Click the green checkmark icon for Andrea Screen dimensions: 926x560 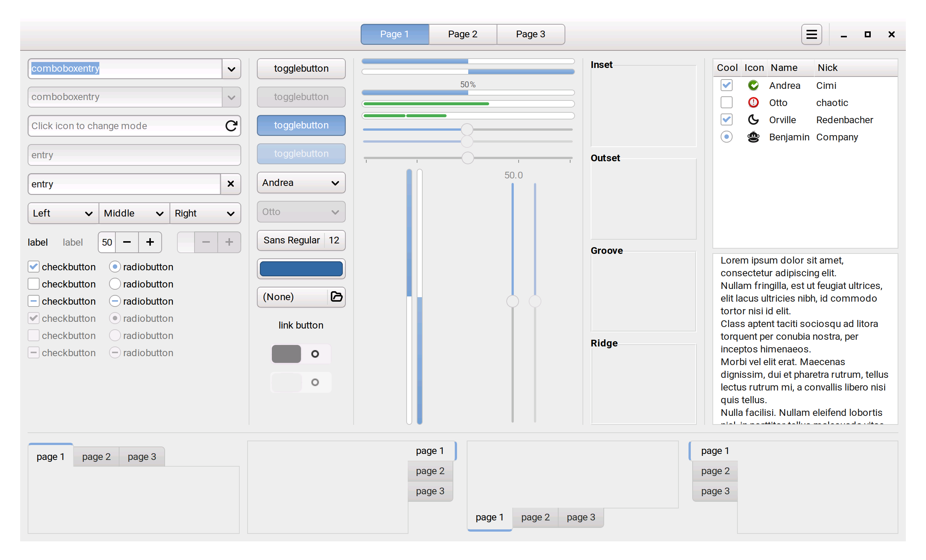pyautogui.click(x=753, y=85)
